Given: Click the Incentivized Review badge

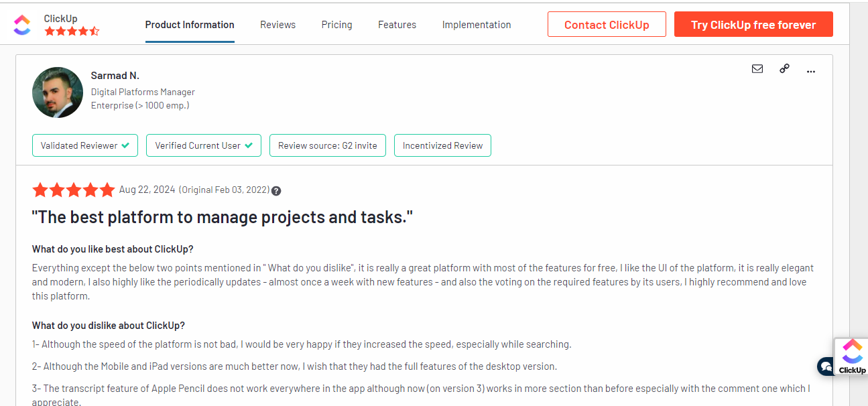Looking at the screenshot, I should [x=442, y=145].
